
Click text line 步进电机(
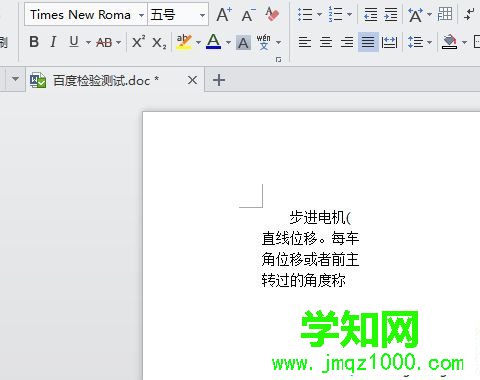pyautogui.click(x=320, y=218)
